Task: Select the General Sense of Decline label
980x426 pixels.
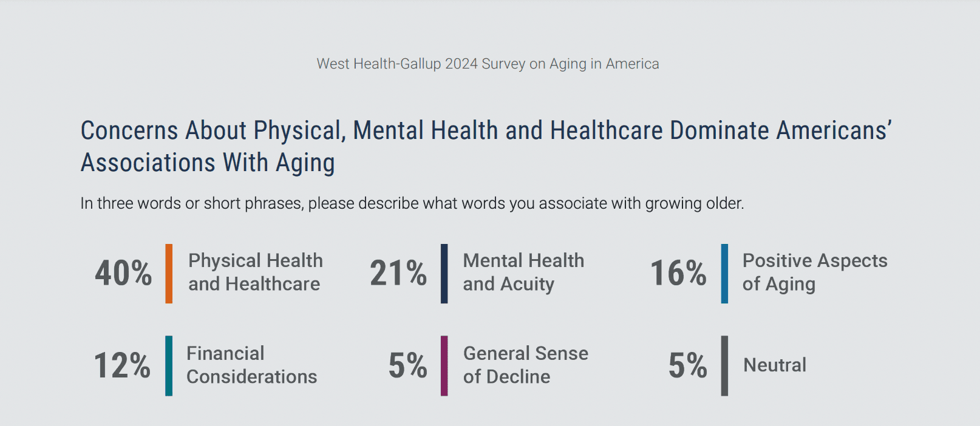Action: pos(525,365)
